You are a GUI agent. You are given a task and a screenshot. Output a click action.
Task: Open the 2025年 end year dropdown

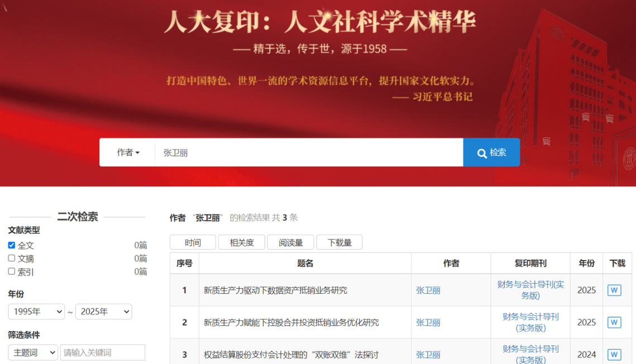103,312
